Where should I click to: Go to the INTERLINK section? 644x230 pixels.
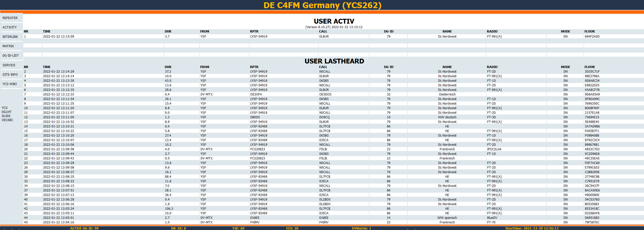coord(10,37)
